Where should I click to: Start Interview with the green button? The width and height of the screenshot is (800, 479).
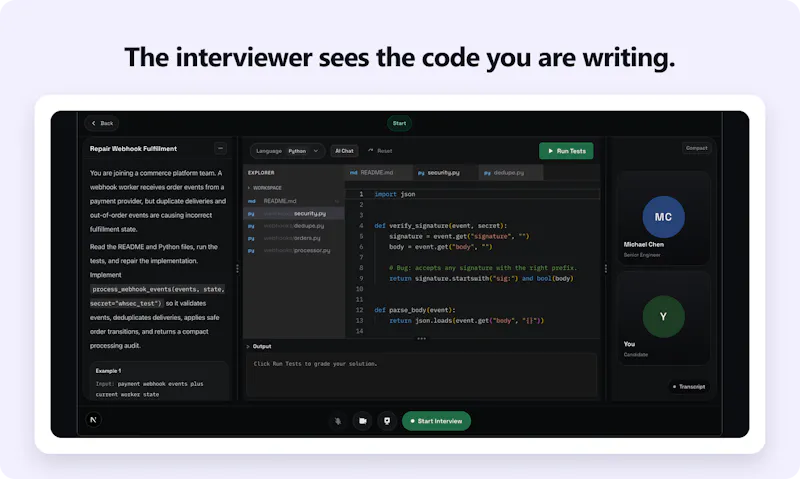[x=436, y=421]
